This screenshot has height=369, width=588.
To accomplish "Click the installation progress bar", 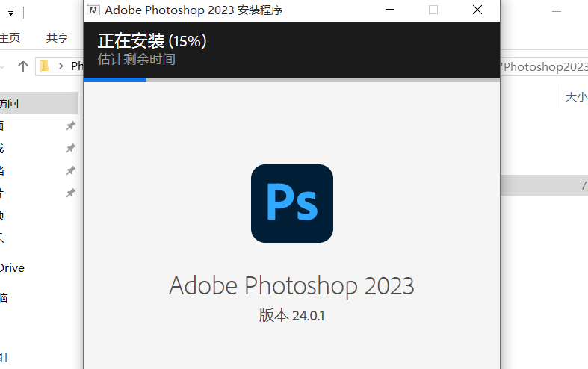I will [x=291, y=80].
